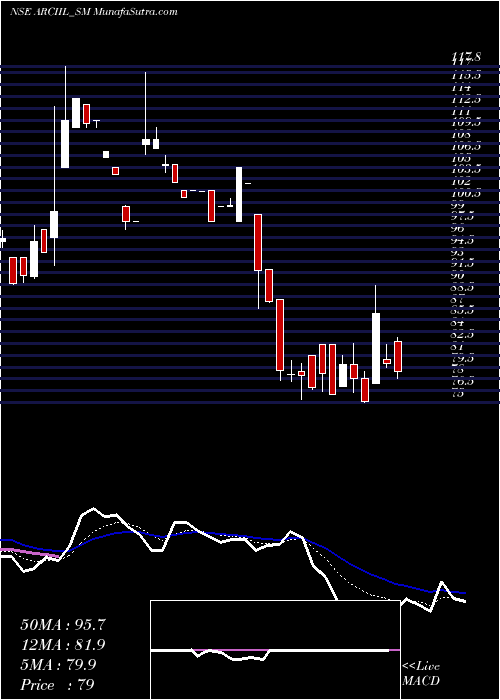Screen dimensions: 500x700
Task: Click the pink MACD signal segment in the inset
Action: tap(231, 650)
